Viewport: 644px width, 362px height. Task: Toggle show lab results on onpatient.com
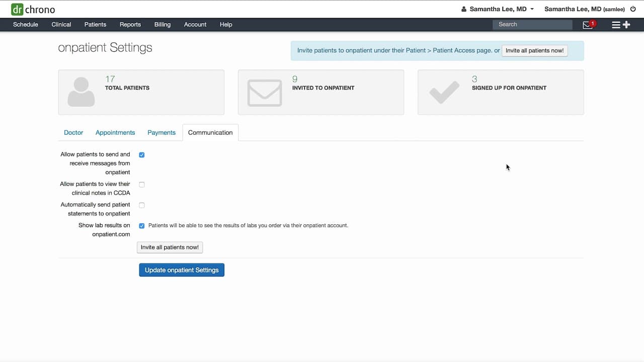coord(142,226)
